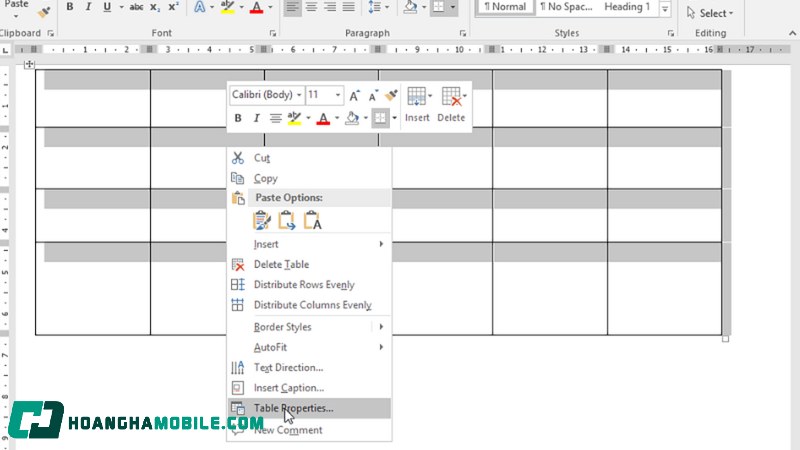
Task: Click the ruler tab selector
Action: (5, 50)
